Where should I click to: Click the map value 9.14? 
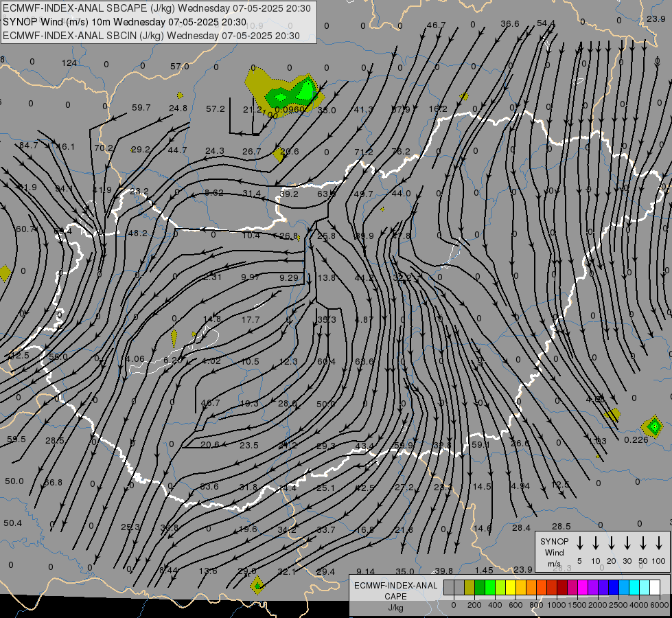[366, 572]
